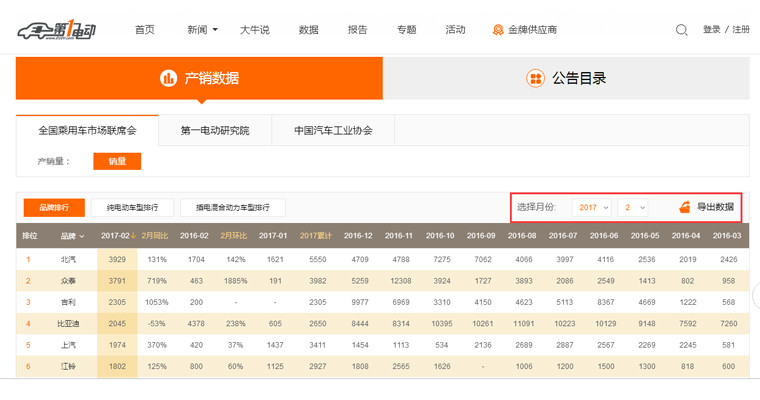Click the 12308 value in the 众泰 row
760x400 pixels.
click(x=401, y=281)
